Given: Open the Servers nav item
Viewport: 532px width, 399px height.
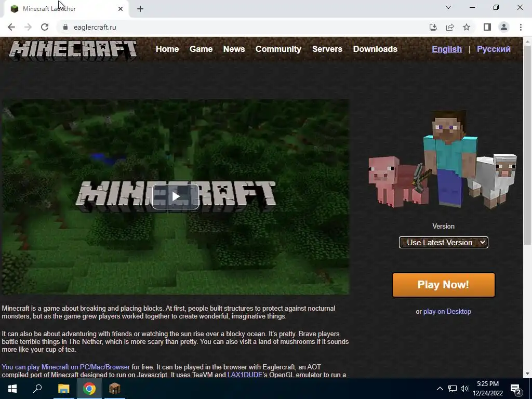Looking at the screenshot, I should coord(327,49).
